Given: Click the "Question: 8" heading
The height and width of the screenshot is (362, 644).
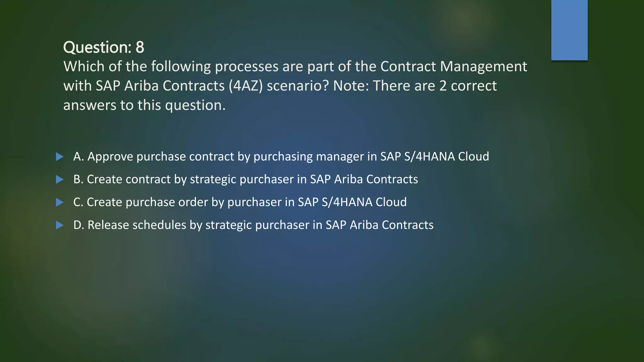Looking at the screenshot, I should pyautogui.click(x=103, y=47).
